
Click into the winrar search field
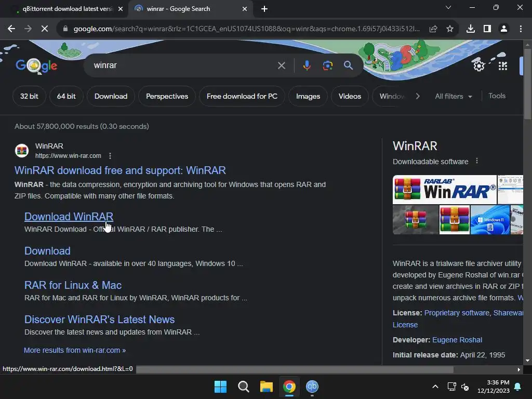point(183,65)
